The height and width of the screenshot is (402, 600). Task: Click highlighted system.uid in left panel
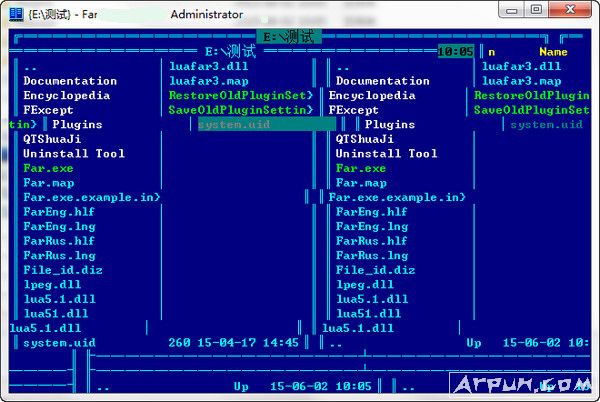coord(267,125)
